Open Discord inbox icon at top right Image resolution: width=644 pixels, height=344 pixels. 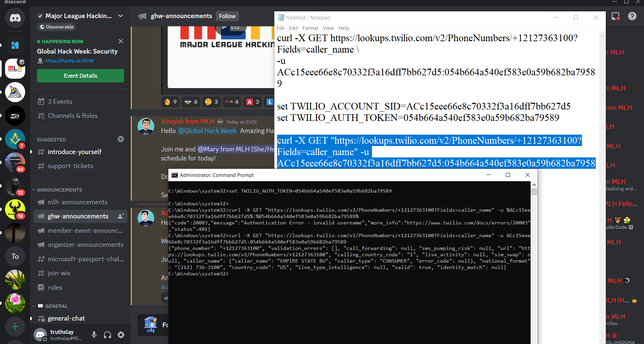click(x=615, y=16)
